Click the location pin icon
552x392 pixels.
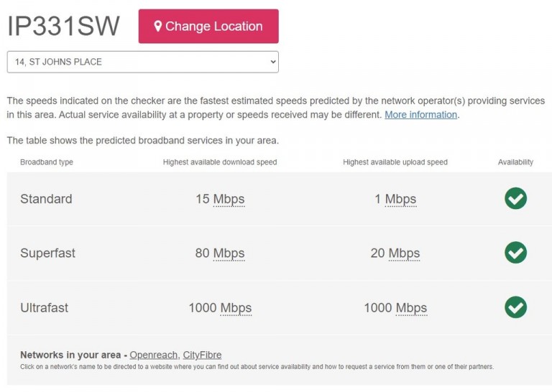(x=158, y=27)
